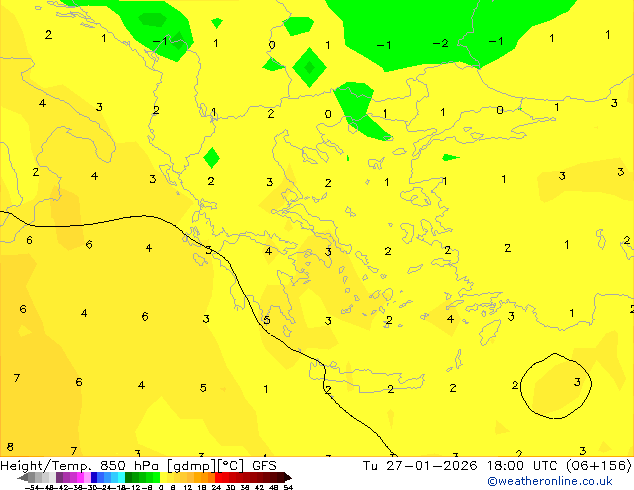Select the '-2' temperature value on the map
Screen dimensions: 634x490
[440, 43]
